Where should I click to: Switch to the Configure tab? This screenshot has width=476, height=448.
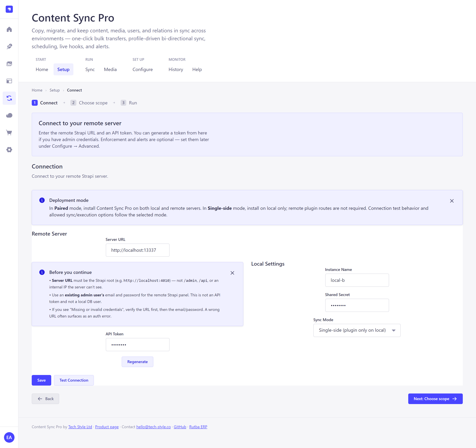coord(142,69)
